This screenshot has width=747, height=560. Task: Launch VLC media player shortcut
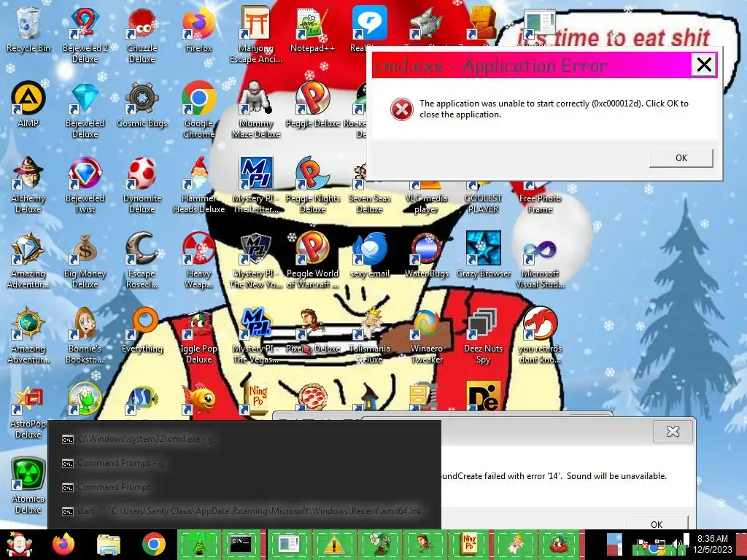pos(426,198)
